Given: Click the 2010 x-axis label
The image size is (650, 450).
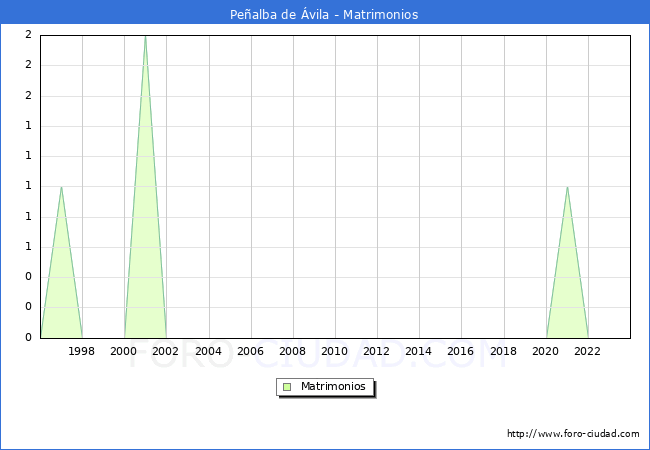Looking at the screenshot, I should point(334,351).
